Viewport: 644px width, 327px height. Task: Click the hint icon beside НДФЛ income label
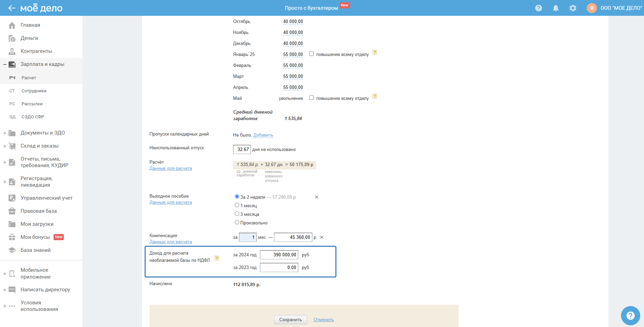coord(217,258)
